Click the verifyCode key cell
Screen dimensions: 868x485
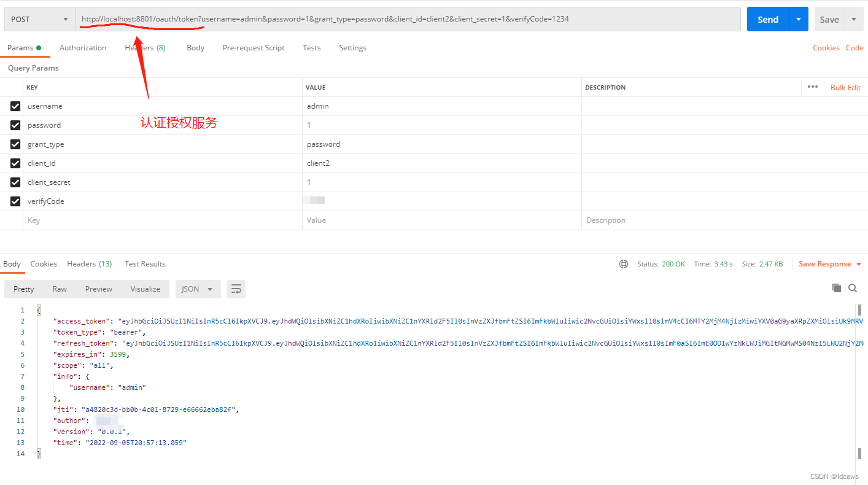pyautogui.click(x=163, y=201)
